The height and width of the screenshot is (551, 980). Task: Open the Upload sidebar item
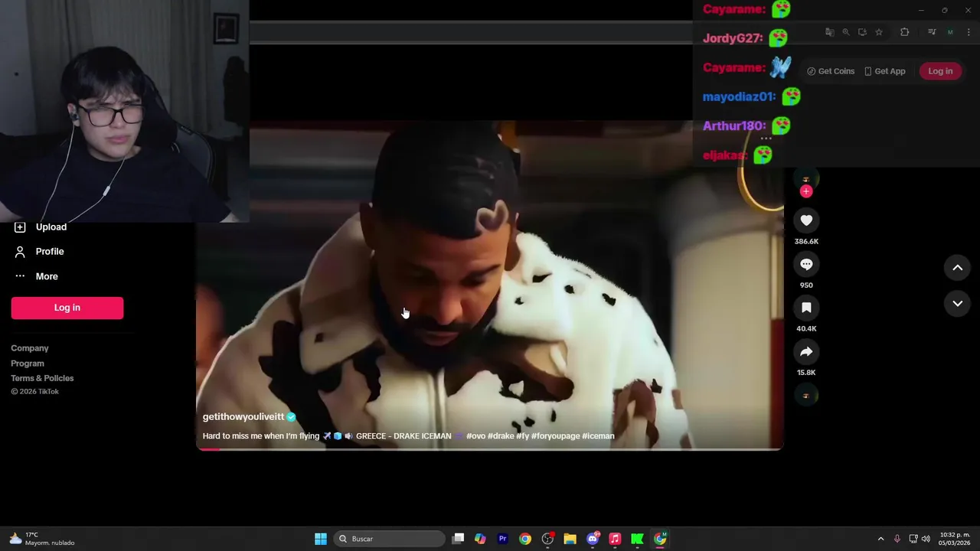click(x=41, y=227)
